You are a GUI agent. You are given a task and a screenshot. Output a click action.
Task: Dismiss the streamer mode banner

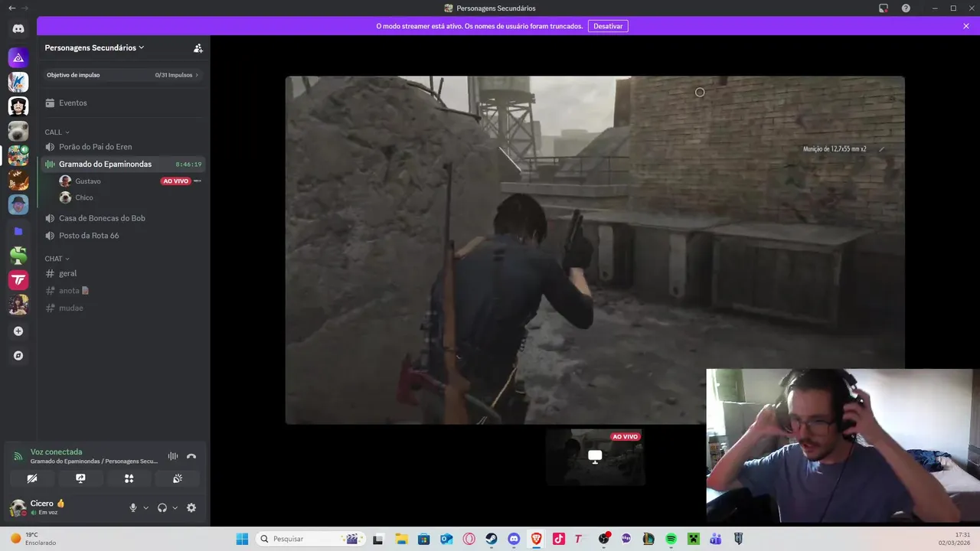966,26
